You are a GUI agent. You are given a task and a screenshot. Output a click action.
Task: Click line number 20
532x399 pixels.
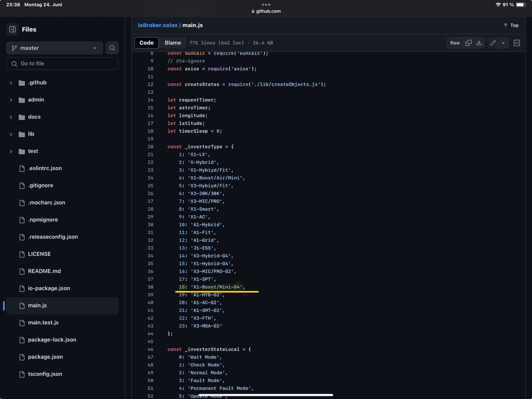[150, 147]
